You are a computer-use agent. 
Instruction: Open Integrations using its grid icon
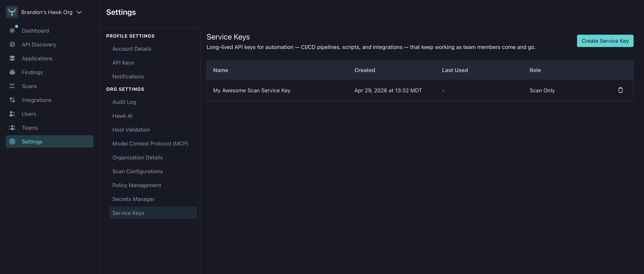click(x=12, y=100)
